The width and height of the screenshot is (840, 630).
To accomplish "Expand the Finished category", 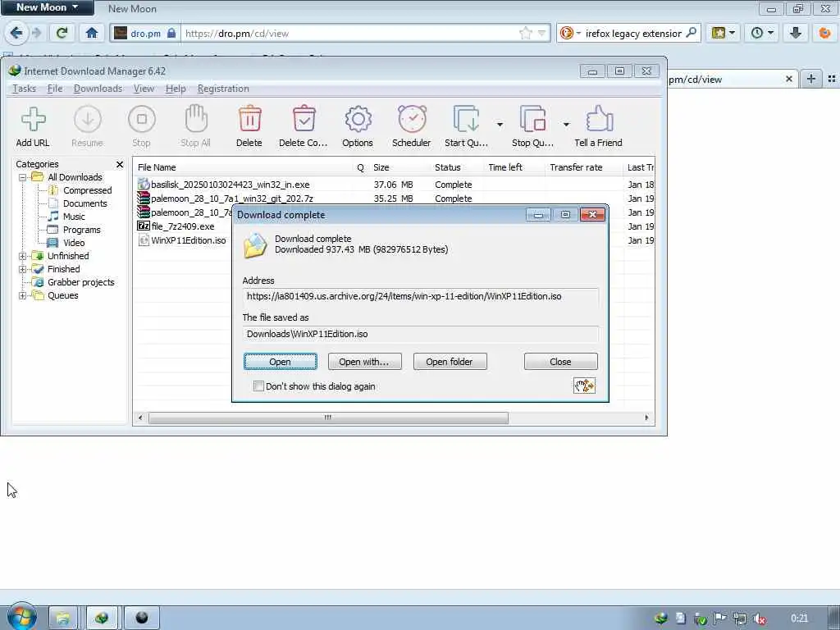I will (22, 269).
